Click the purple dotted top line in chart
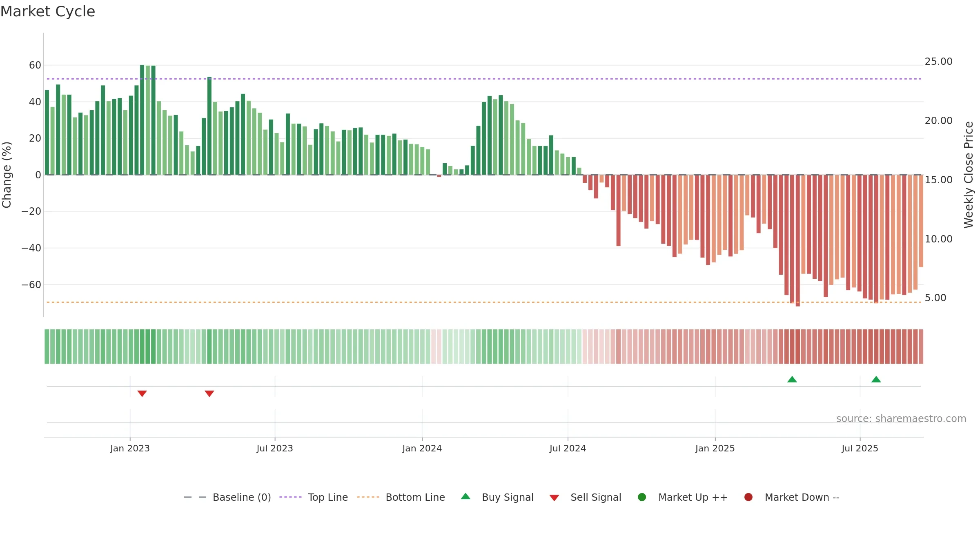Screen dimensions: 980x551 point(484,79)
